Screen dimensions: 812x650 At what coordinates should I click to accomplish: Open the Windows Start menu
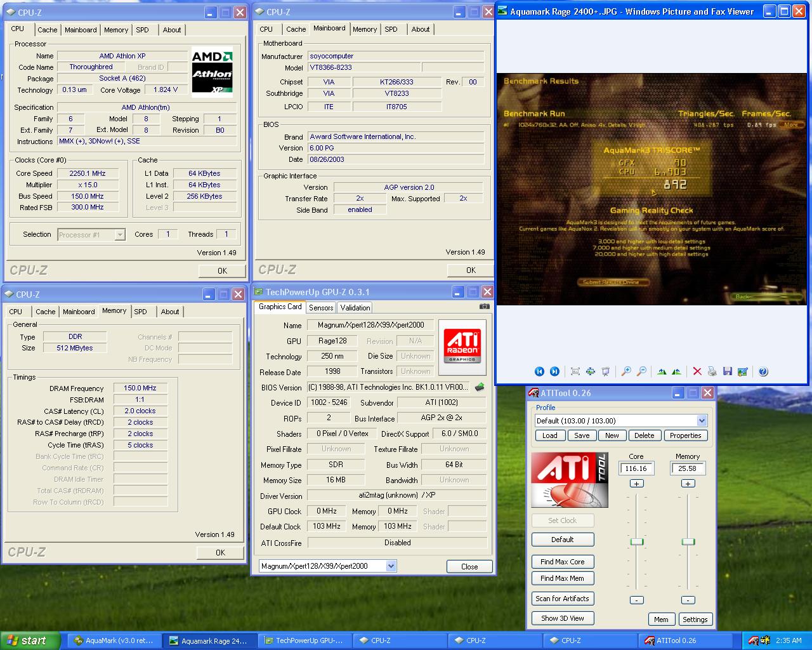[x=30, y=640]
